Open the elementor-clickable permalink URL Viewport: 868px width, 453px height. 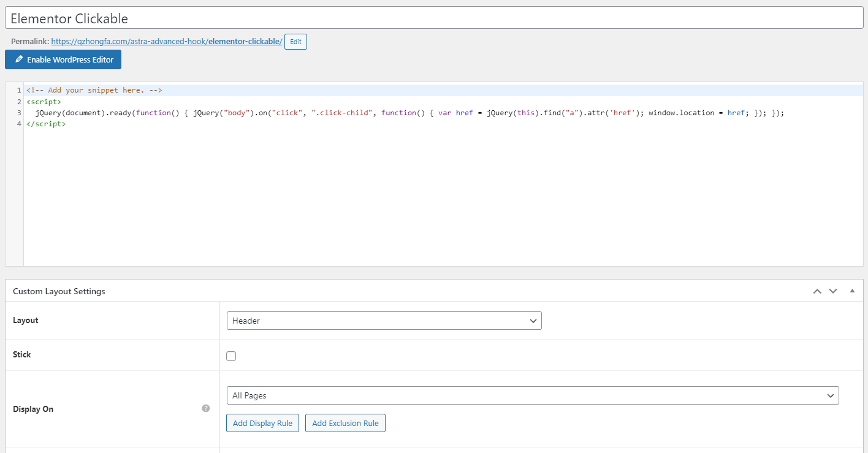pos(166,42)
